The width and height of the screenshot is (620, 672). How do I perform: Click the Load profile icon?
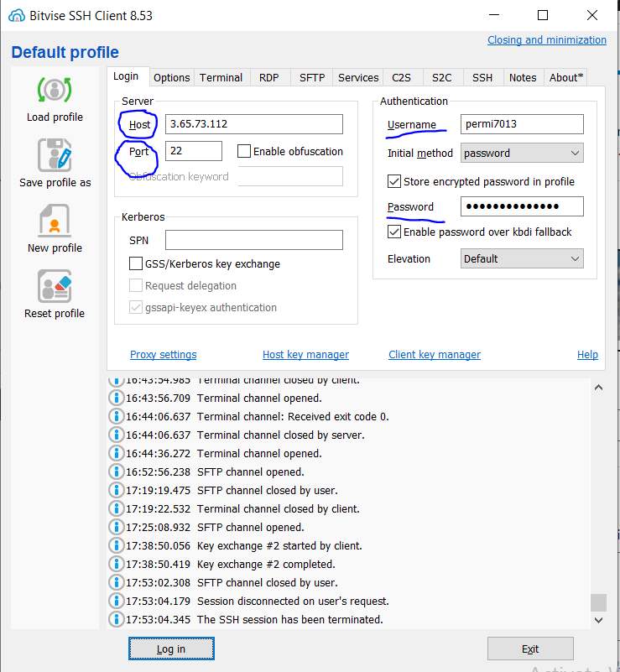click(55, 90)
